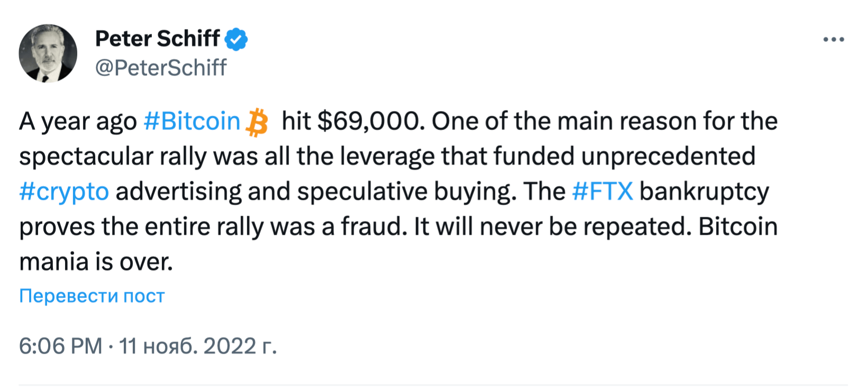Click the word "spectacular" in the tweet
The image size is (868, 387).
[x=86, y=157]
